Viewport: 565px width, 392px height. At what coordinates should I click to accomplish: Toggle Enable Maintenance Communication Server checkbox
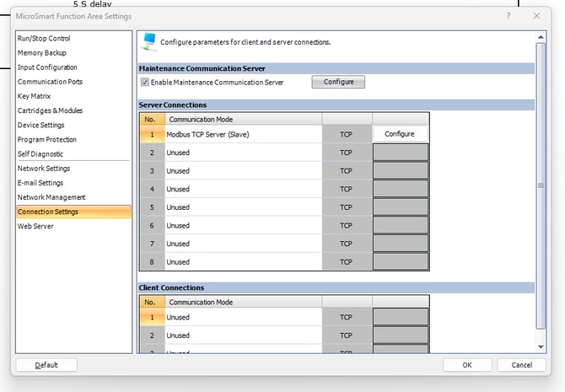145,82
